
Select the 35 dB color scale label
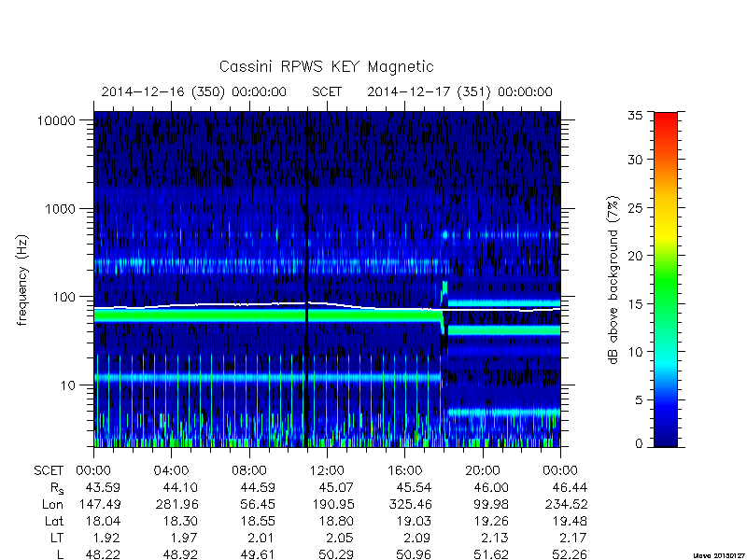point(634,115)
